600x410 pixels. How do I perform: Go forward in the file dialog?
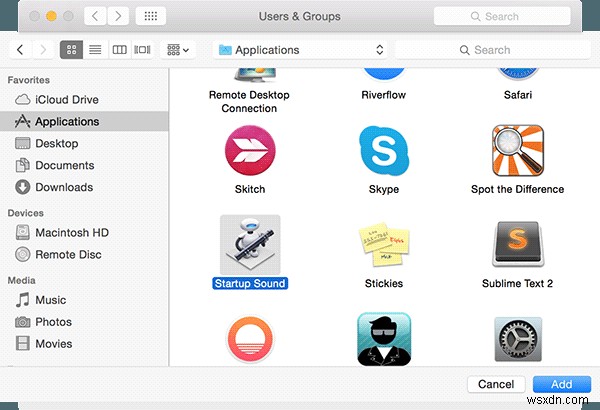pos(43,50)
